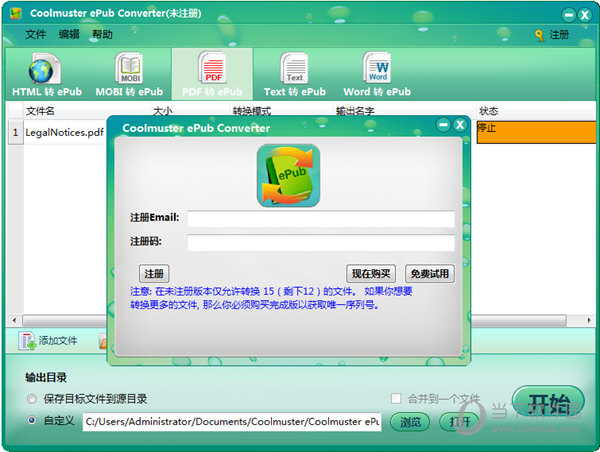Screen dimensions: 600x452
Task: Click the file list scrollbar right arrow
Action: 589,320
